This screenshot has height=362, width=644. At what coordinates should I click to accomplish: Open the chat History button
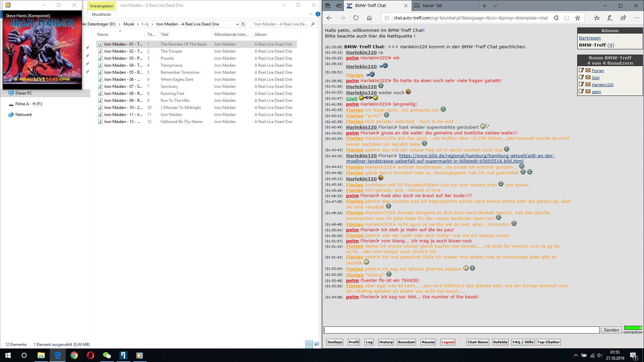click(x=386, y=342)
